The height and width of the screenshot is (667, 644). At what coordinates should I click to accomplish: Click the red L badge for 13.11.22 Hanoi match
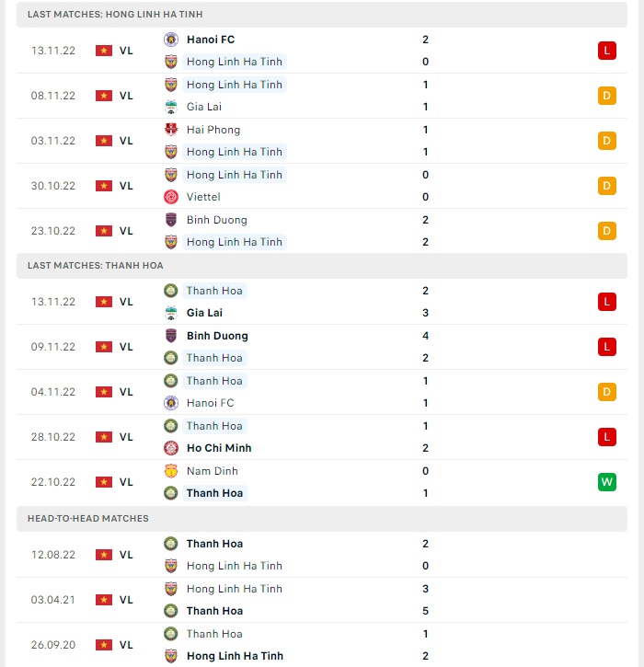pyautogui.click(x=606, y=51)
